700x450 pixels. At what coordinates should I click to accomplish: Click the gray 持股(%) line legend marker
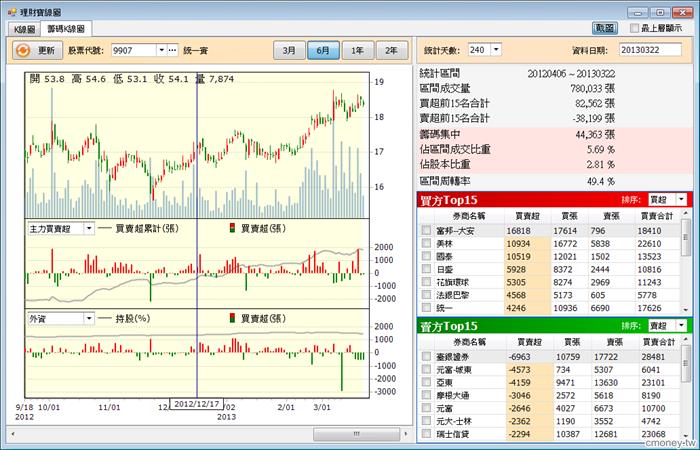tap(104, 318)
